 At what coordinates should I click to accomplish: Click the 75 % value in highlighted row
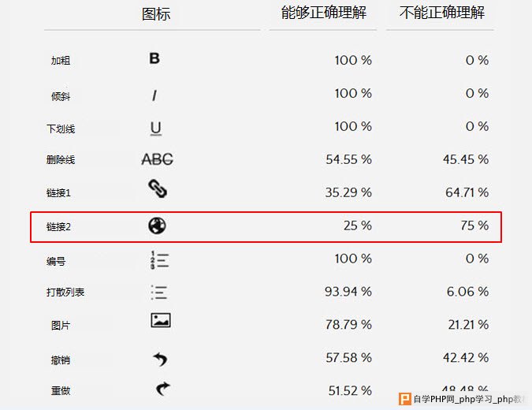pos(474,225)
